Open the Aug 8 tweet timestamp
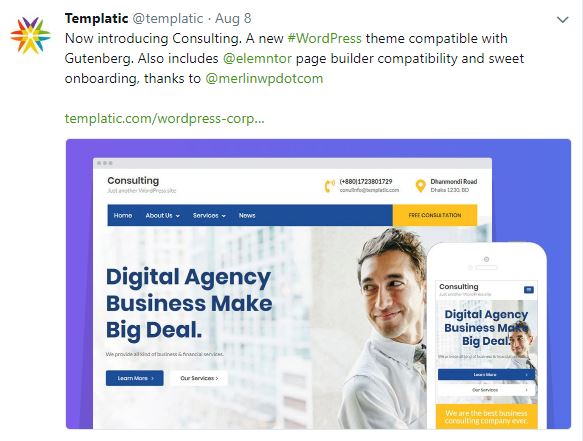 click(x=233, y=19)
